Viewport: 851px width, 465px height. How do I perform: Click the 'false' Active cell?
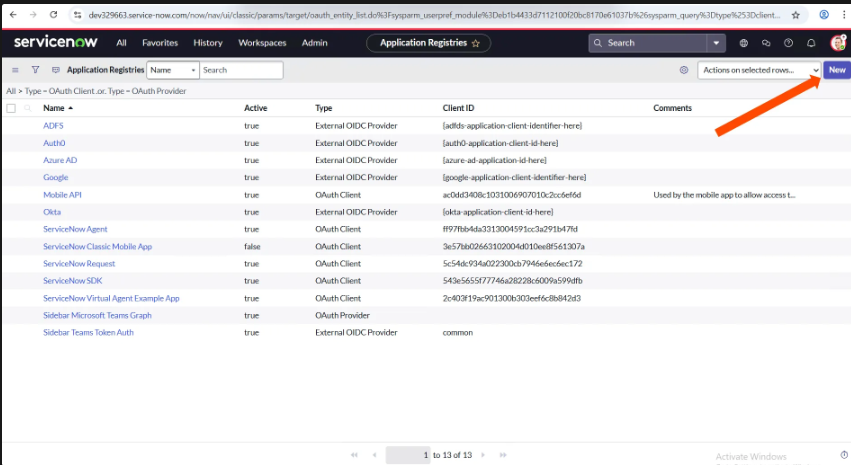pos(252,246)
